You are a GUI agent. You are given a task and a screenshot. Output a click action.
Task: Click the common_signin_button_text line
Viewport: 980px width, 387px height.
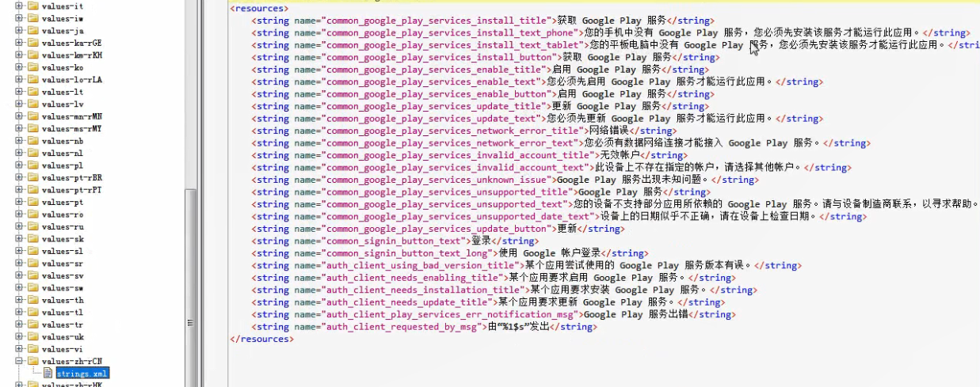point(395,241)
